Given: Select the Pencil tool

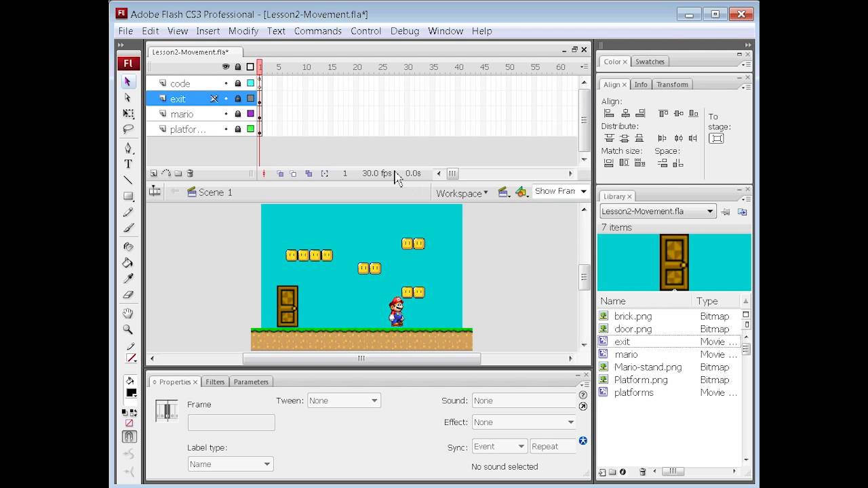Looking at the screenshot, I should tap(127, 212).
